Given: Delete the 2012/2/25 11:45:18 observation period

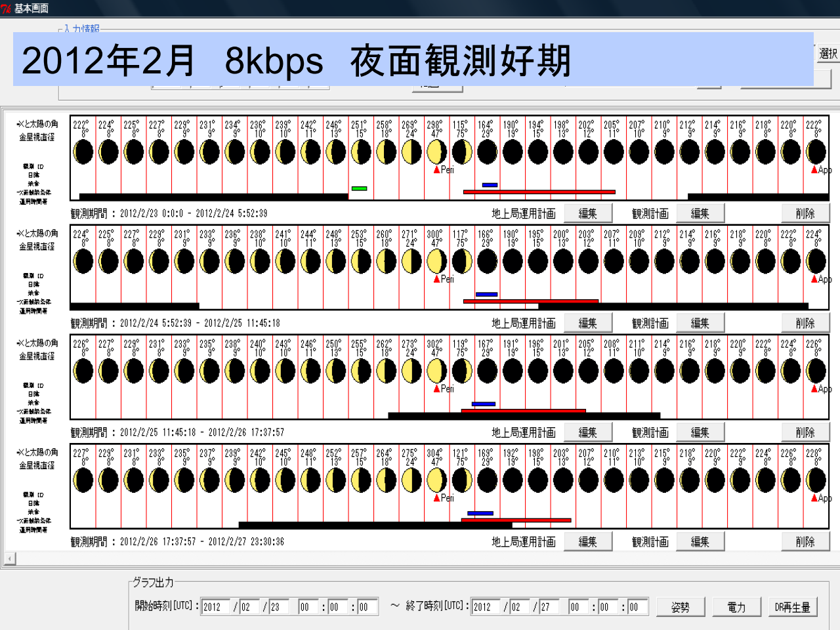Looking at the screenshot, I should tap(805, 432).
